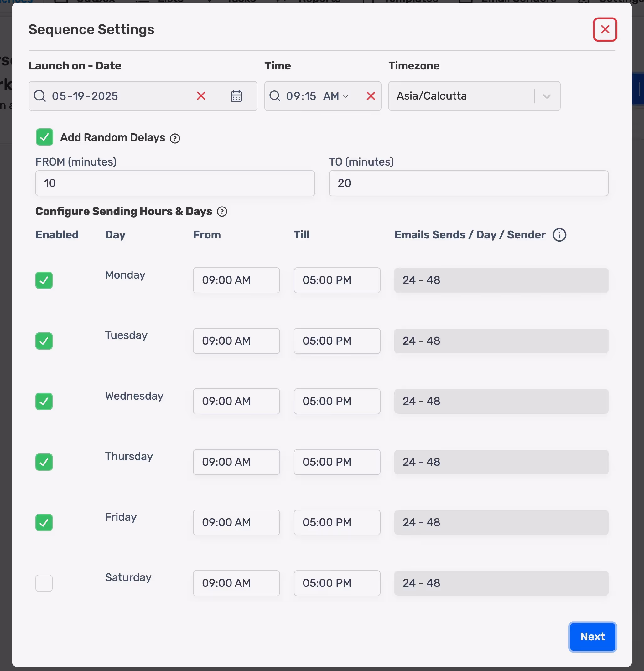Click info icon near Emails Sends / Day / Sender
This screenshot has height=671, width=644.
point(559,235)
